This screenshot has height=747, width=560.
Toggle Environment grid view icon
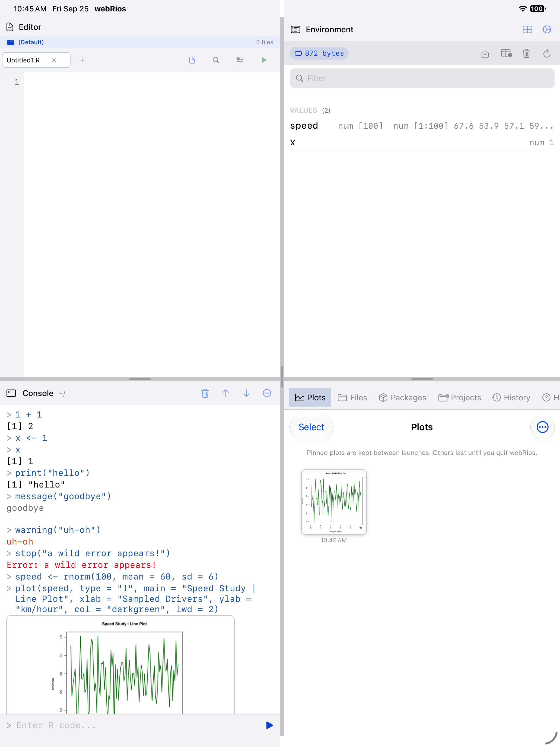527,30
